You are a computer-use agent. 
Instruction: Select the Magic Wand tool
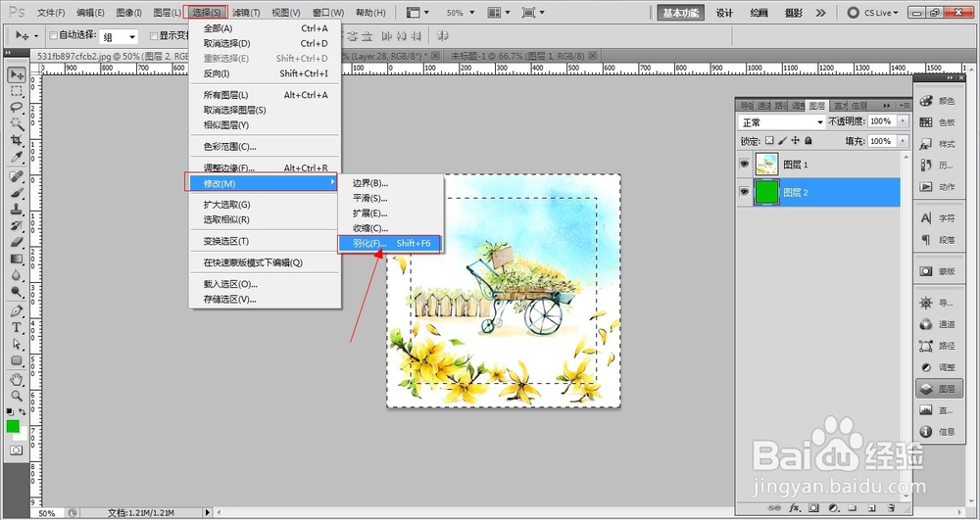[x=17, y=123]
